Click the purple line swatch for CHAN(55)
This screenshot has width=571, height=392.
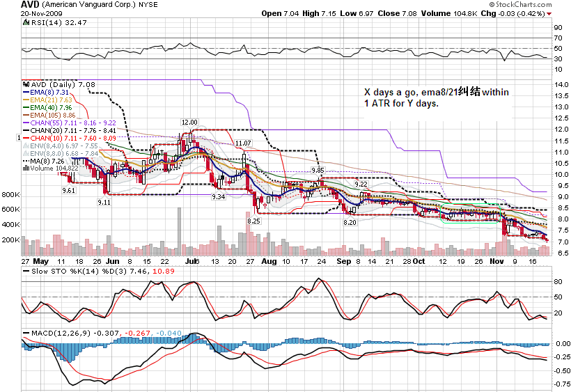[26, 123]
